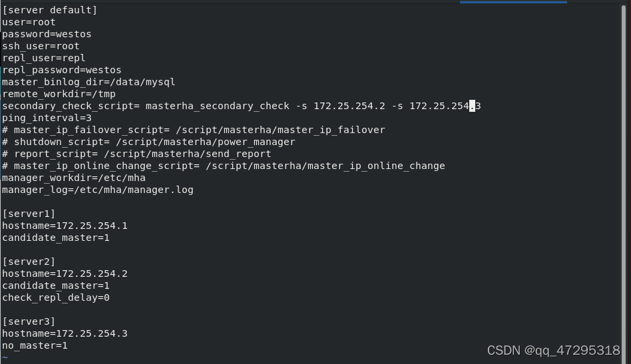Click 'manager_log=/etc/mha/manager.log' line

click(x=98, y=190)
